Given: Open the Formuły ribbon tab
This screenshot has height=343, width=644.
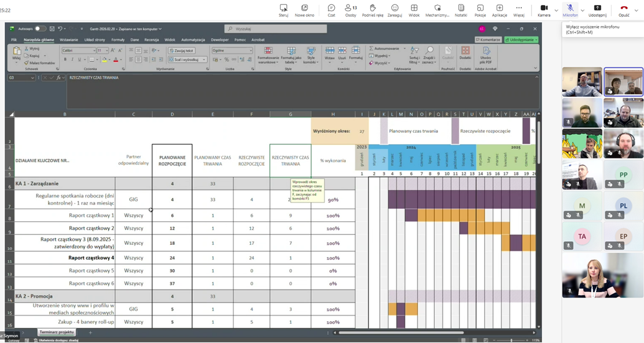Looking at the screenshot, I should tap(118, 39).
